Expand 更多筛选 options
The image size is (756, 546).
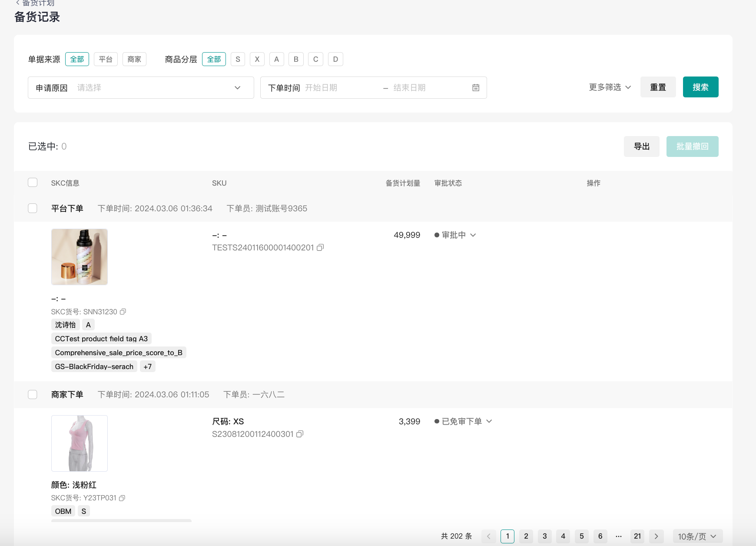[610, 87]
